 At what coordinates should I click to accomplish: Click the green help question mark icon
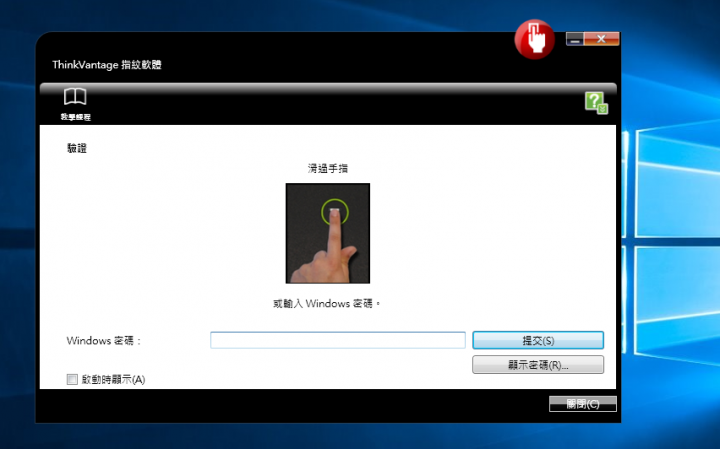click(596, 102)
